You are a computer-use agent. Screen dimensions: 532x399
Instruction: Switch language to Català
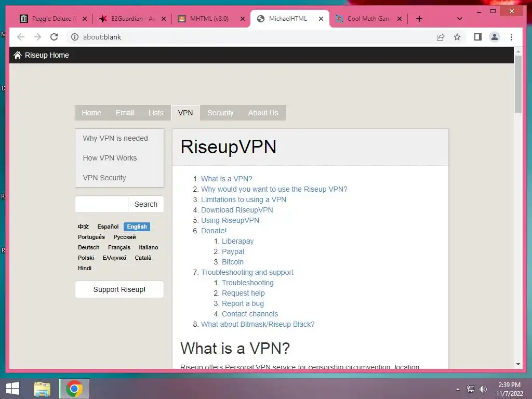click(x=143, y=258)
